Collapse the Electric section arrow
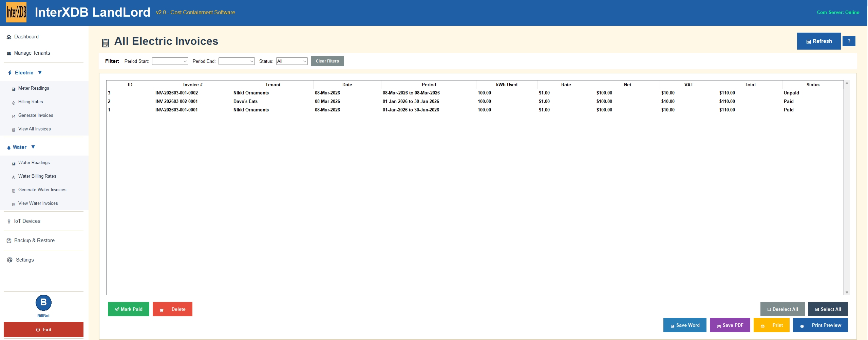 coord(40,72)
